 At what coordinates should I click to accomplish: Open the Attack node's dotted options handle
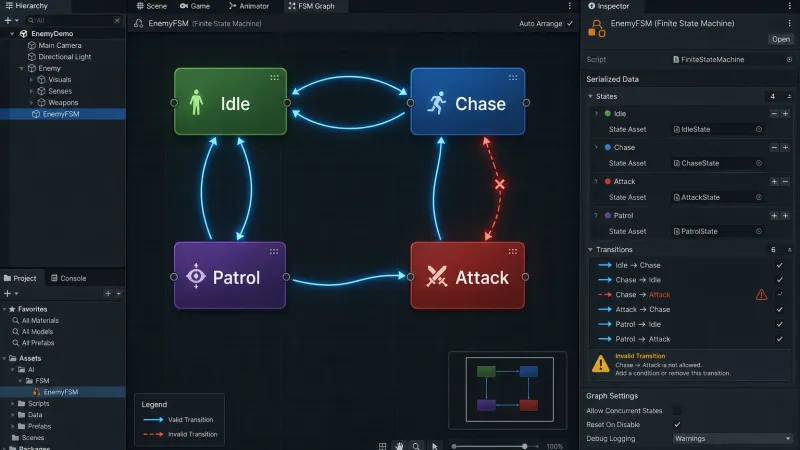pos(513,252)
